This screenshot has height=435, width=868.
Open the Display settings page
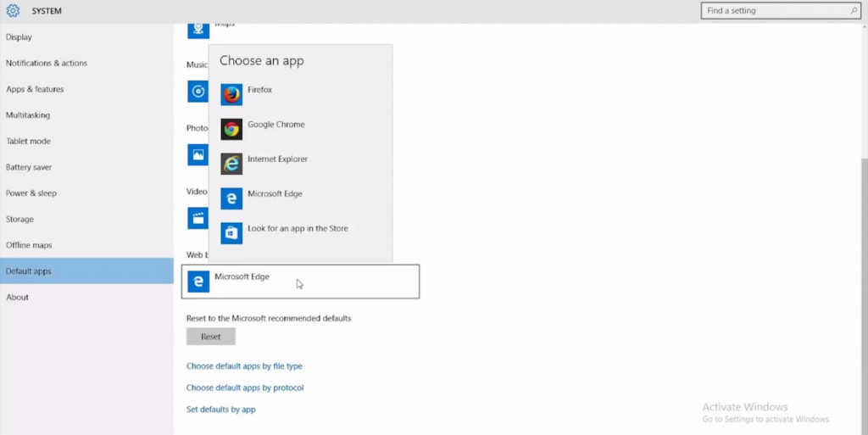pos(86,37)
